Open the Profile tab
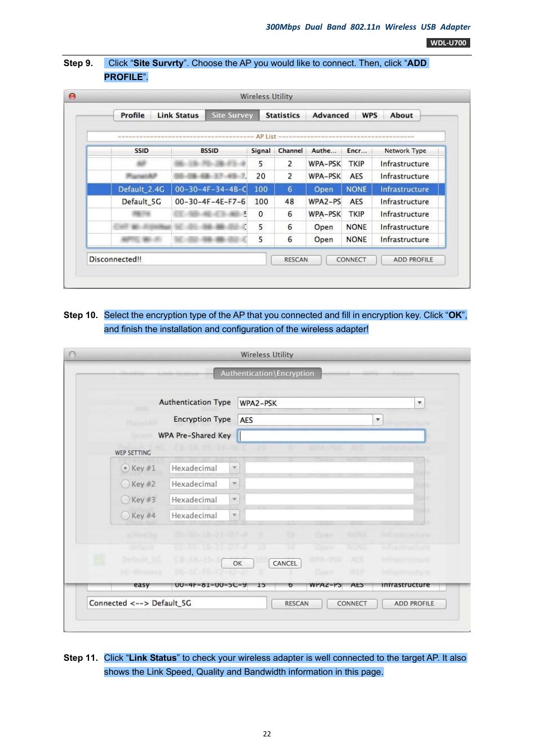Viewport: 534px width, 756px height. click(133, 115)
